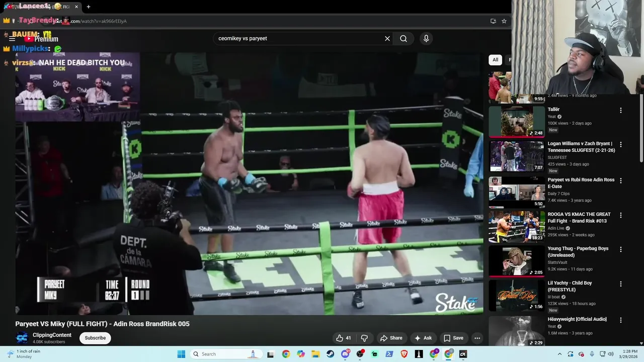Click the system tray microphone icon
Screen dimensions: 644x362
tap(592, 354)
